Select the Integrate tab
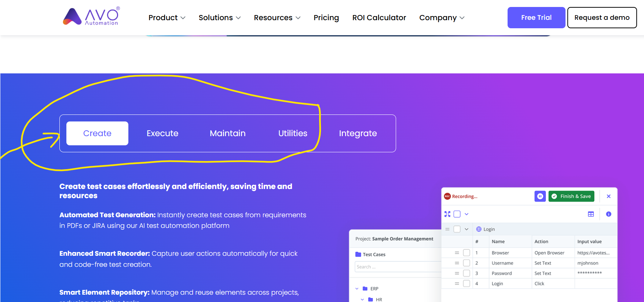 point(358,133)
